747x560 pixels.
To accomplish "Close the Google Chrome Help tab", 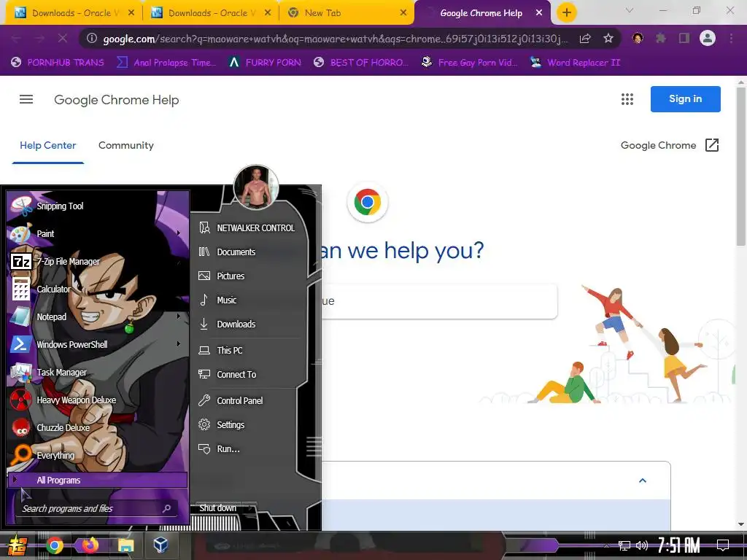I will click(539, 13).
